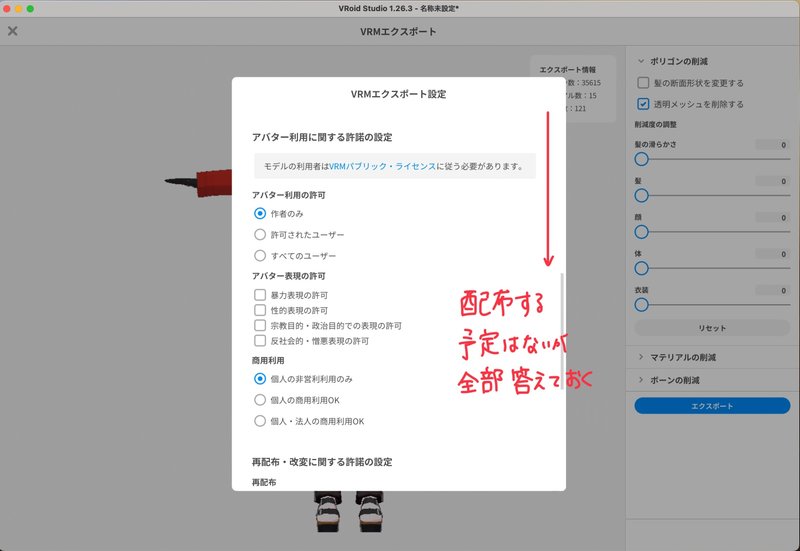The height and width of the screenshot is (551, 800).
Task: Click the export dialog scrollbar thumb
Action: [x=562, y=332]
